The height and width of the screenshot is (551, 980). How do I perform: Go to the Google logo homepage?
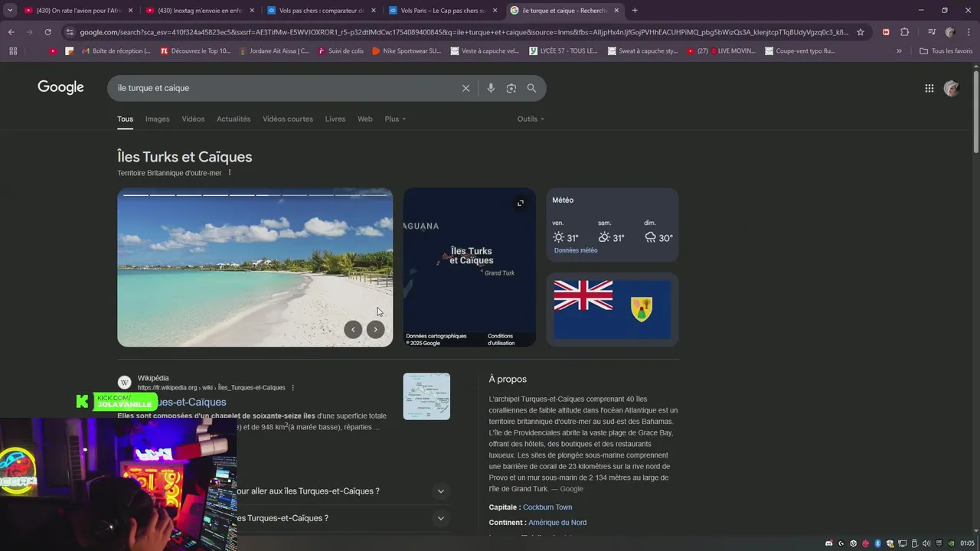[60, 87]
